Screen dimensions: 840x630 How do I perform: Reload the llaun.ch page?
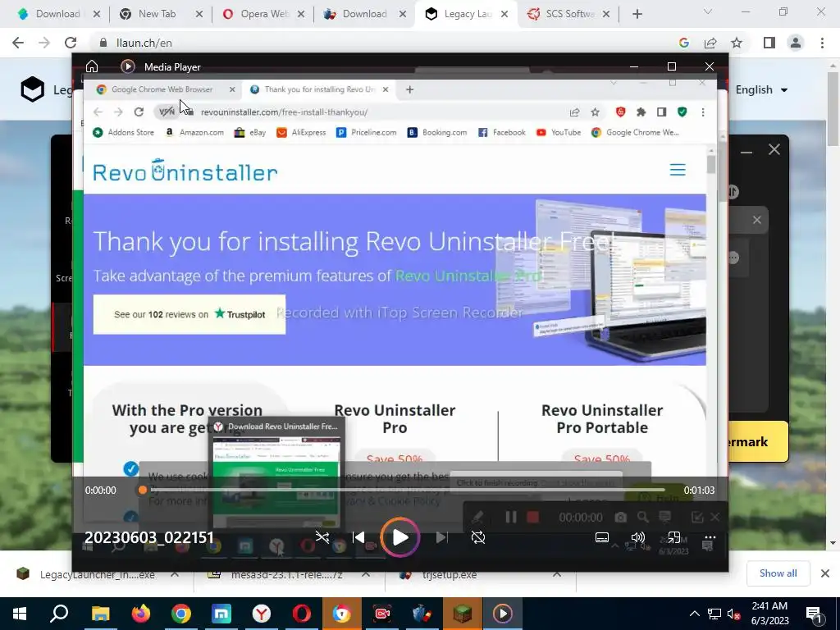coord(71,43)
